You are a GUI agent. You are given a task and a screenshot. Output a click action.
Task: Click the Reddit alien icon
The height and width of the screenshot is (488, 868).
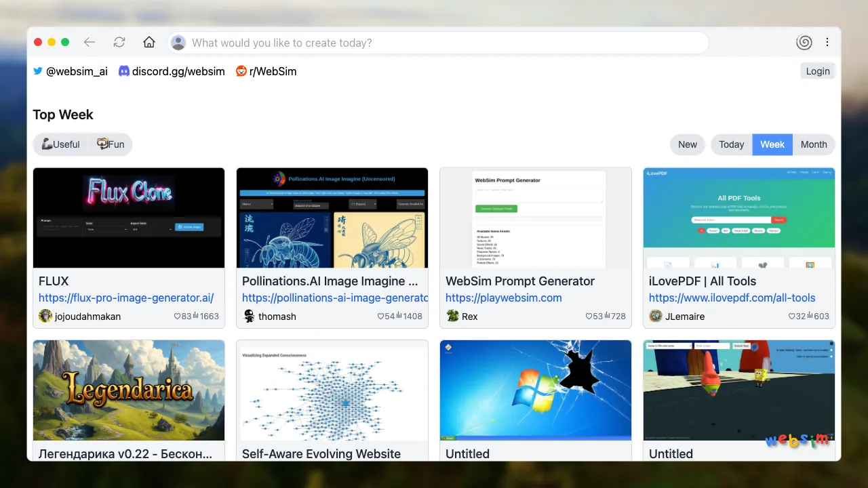241,71
